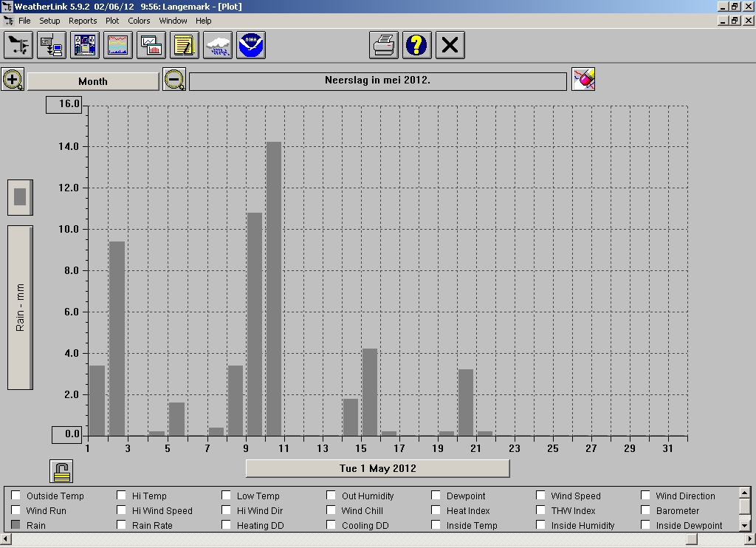Enable the Outside Temp checkbox
Viewport: 756px width, 548px height.
pyautogui.click(x=16, y=496)
